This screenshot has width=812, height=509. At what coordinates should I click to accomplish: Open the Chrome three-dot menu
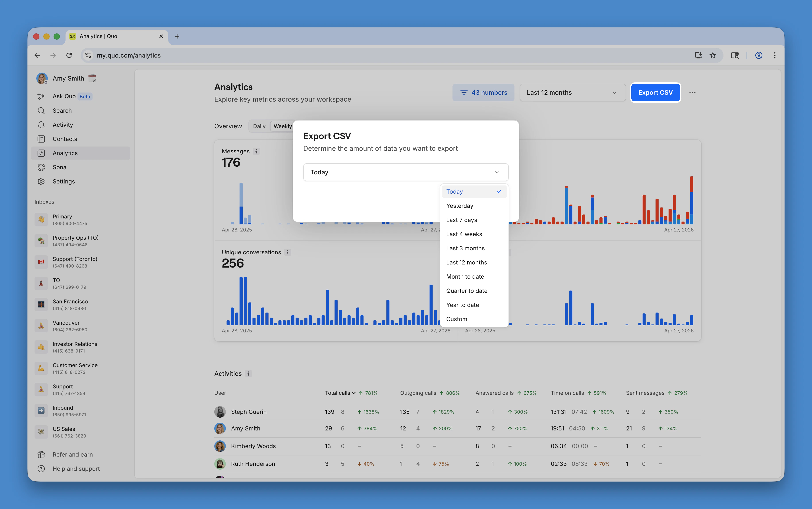point(775,55)
